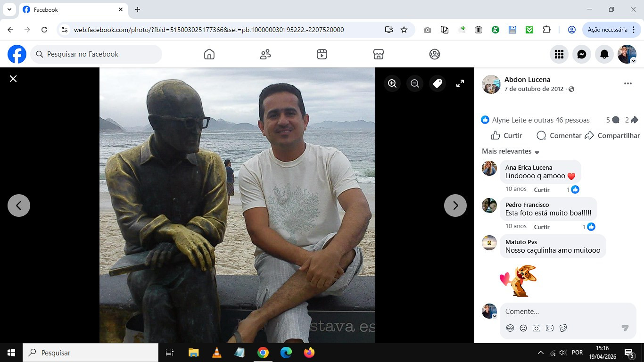Screen dimensions: 644x362
Task: Click Compartilhar to share photo
Action: [x=612, y=136]
